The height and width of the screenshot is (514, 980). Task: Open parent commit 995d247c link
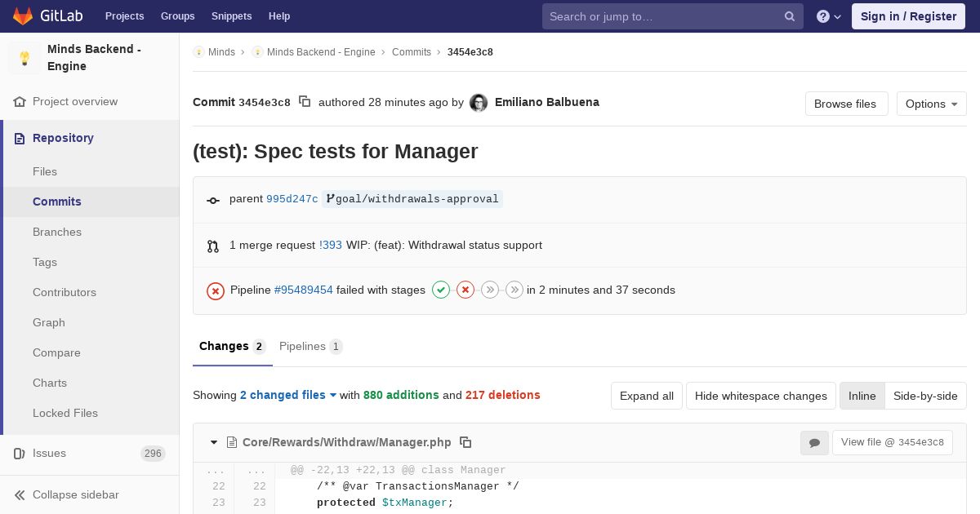click(x=292, y=199)
